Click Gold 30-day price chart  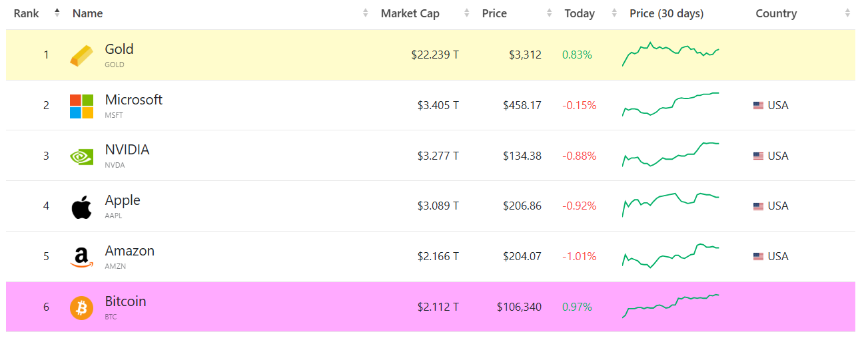pos(670,54)
